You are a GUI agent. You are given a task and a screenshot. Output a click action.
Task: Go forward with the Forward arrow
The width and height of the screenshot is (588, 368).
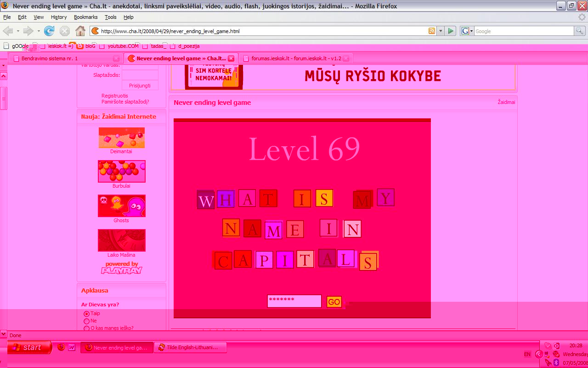tap(28, 31)
